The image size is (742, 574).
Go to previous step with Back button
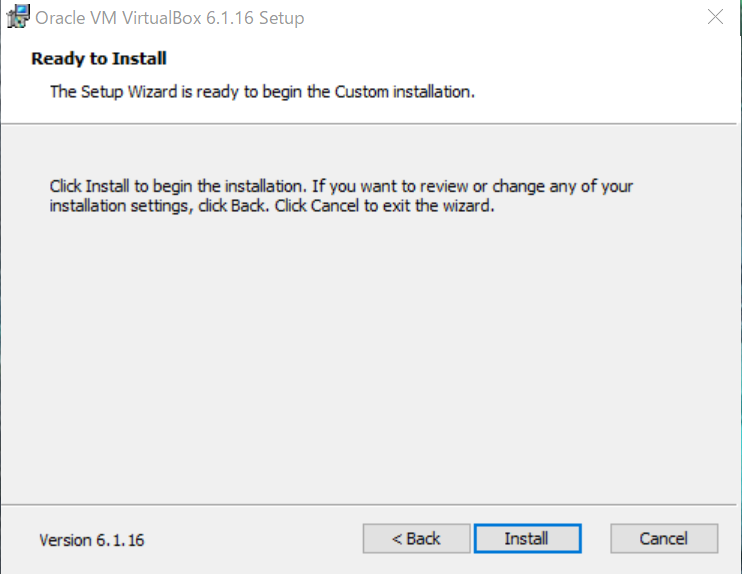(x=416, y=538)
